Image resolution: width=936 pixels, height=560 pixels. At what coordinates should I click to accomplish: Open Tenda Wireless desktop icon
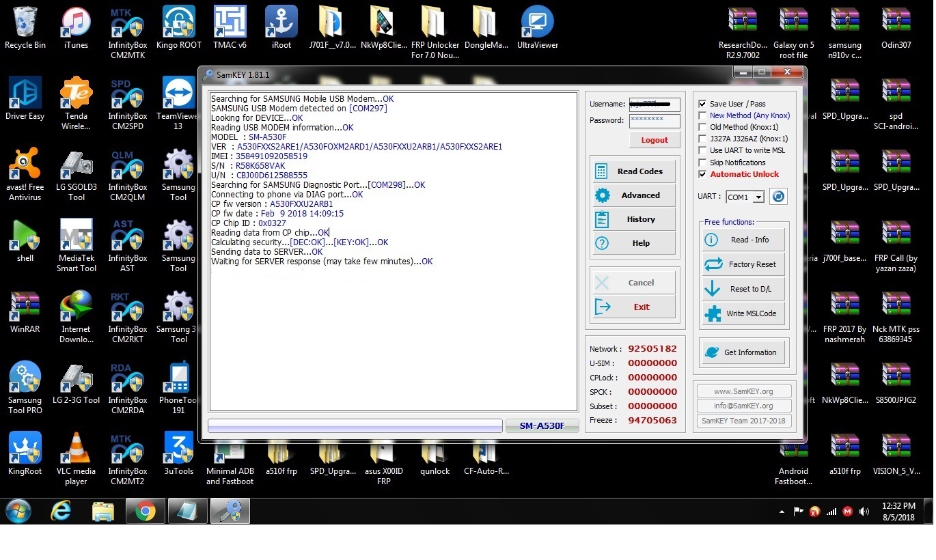tap(76, 104)
